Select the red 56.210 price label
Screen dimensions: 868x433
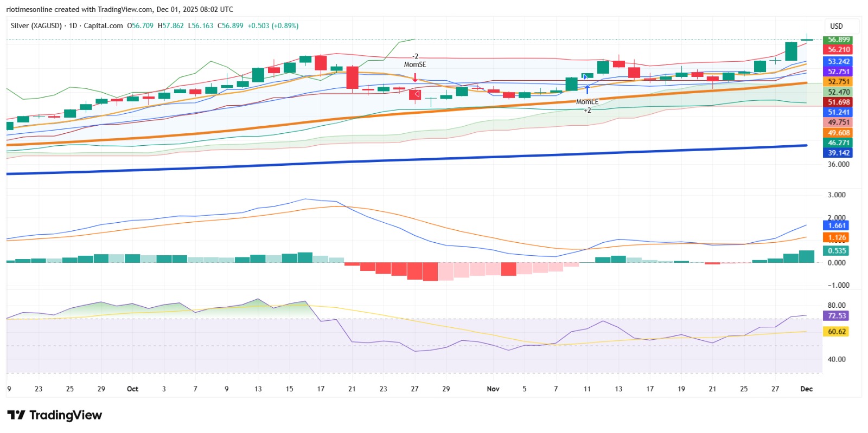[x=838, y=49]
